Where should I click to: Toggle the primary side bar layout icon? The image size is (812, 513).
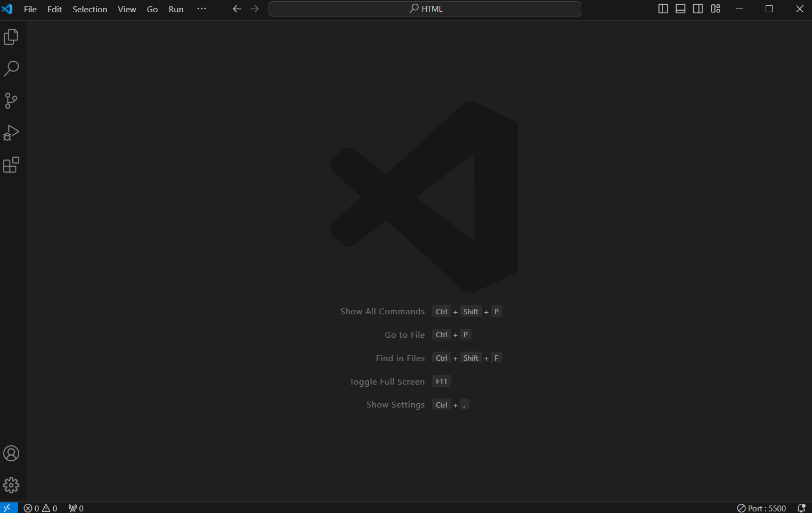tap(663, 9)
